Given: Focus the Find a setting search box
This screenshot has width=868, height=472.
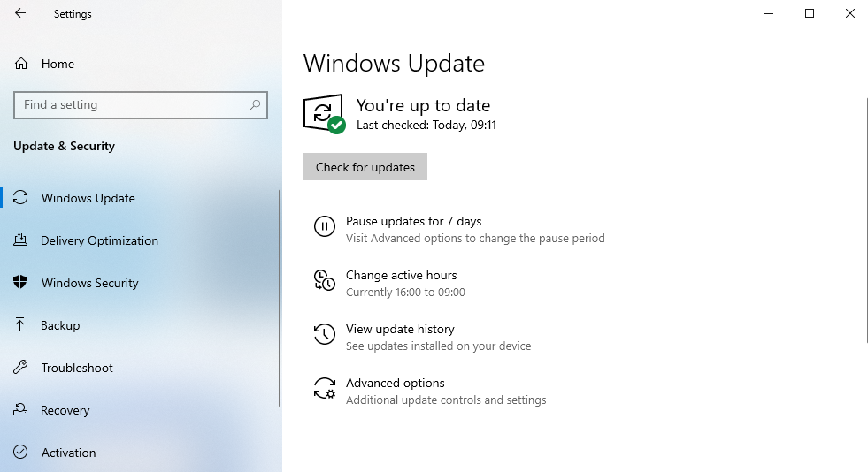Looking at the screenshot, I should pos(131,105).
